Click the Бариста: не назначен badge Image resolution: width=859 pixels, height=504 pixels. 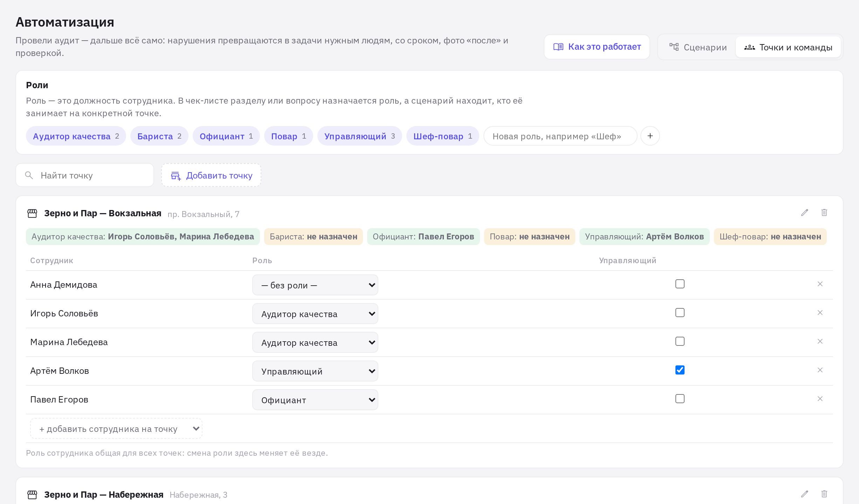[x=313, y=237]
